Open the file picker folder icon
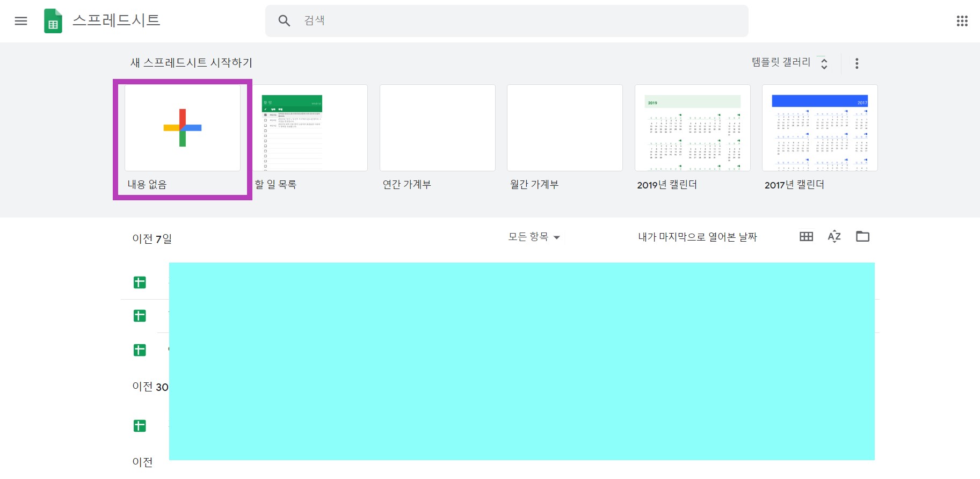 pos(862,236)
